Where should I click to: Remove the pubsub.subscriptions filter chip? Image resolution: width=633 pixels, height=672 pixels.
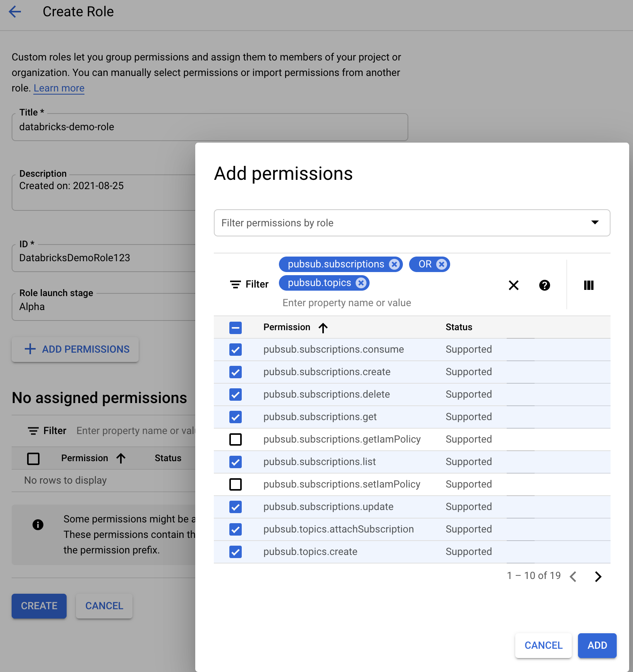[x=394, y=264]
